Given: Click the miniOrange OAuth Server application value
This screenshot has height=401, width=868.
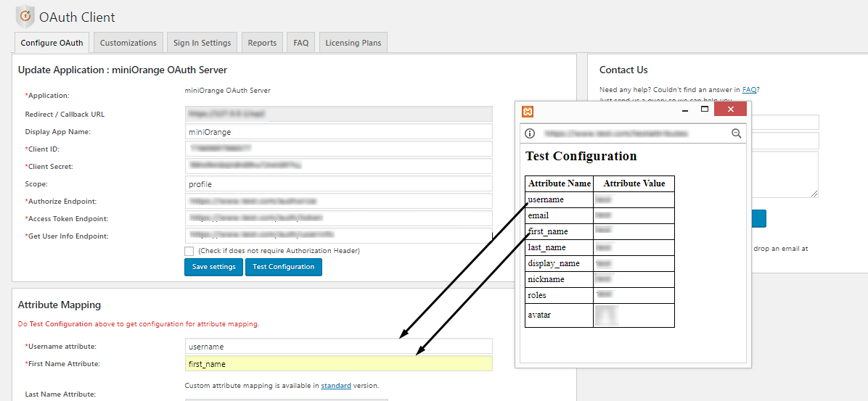Looking at the screenshot, I should pyautogui.click(x=227, y=90).
